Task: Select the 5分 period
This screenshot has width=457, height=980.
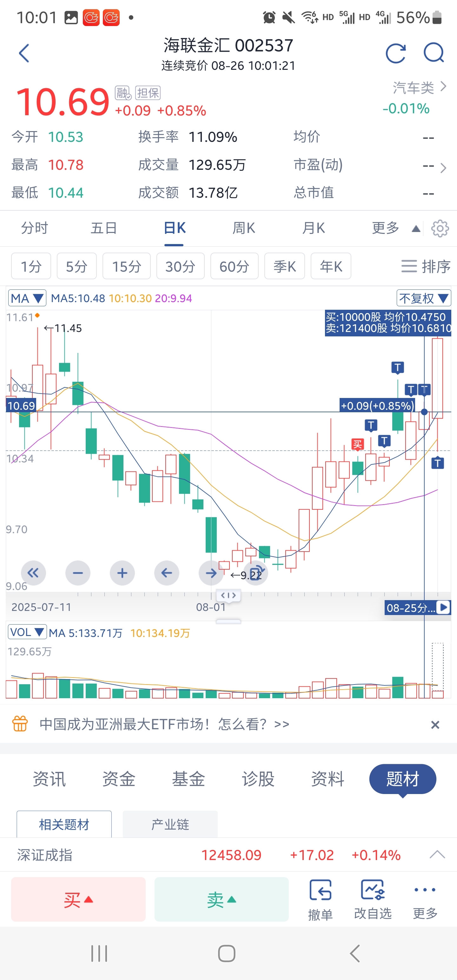Action: pyautogui.click(x=76, y=266)
